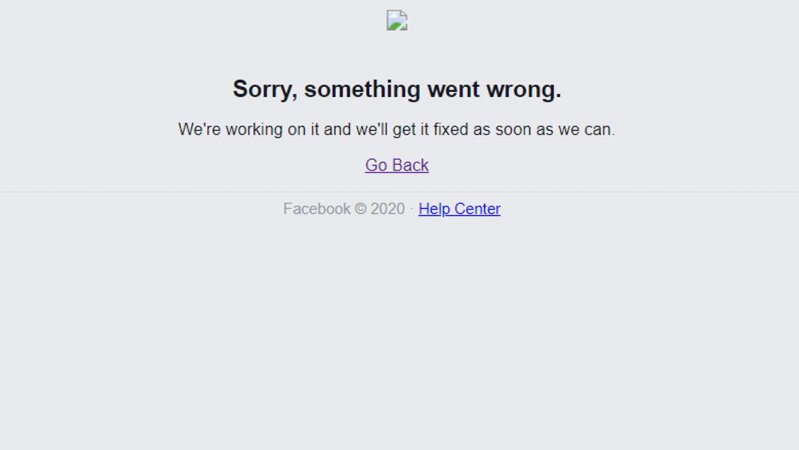Click the "Sorry, something went wrong." heading
This screenshot has height=450, width=799.
[397, 89]
